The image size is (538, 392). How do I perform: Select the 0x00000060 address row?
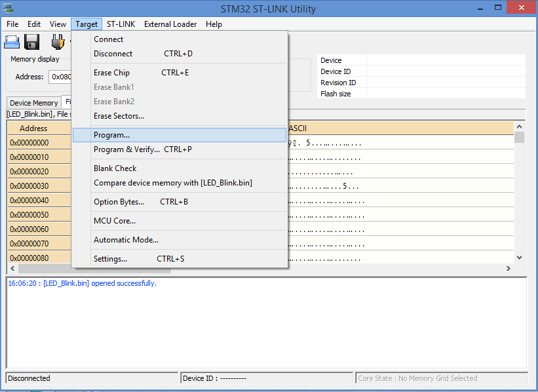(39, 229)
